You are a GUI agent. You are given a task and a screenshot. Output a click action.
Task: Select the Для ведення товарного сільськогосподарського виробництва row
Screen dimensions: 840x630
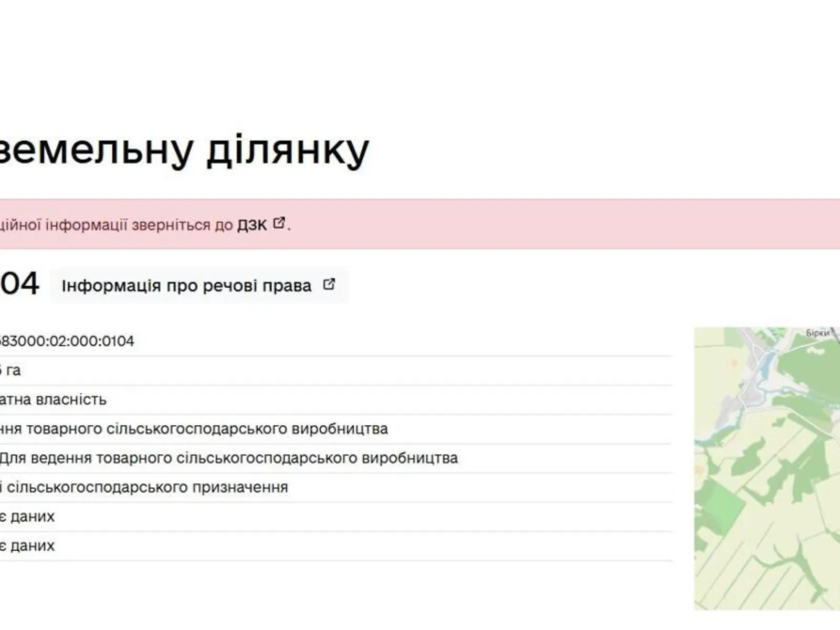[231, 458]
